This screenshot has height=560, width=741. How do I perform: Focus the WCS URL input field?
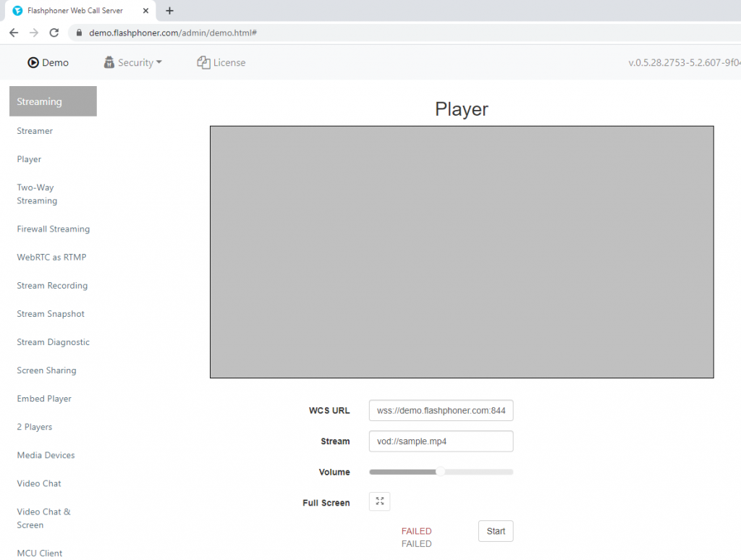(x=441, y=411)
